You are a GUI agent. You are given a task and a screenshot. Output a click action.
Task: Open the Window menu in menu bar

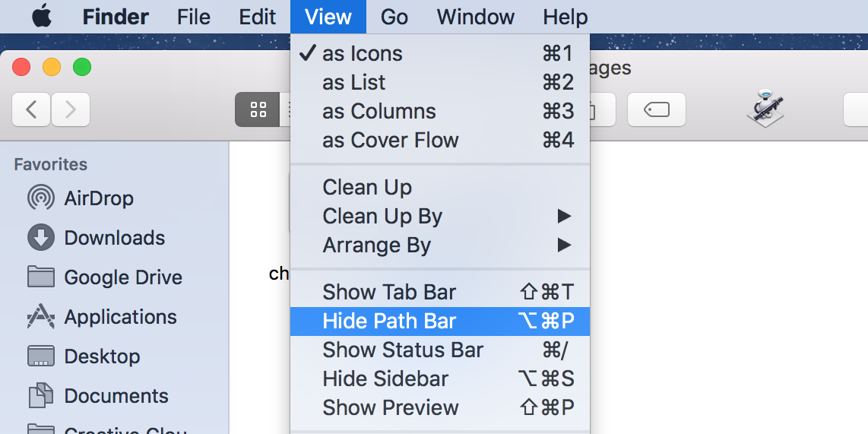pos(476,17)
